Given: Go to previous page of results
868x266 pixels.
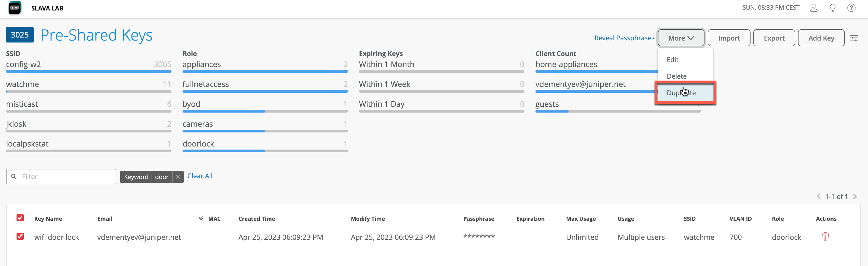Looking at the screenshot, I should tap(818, 196).
